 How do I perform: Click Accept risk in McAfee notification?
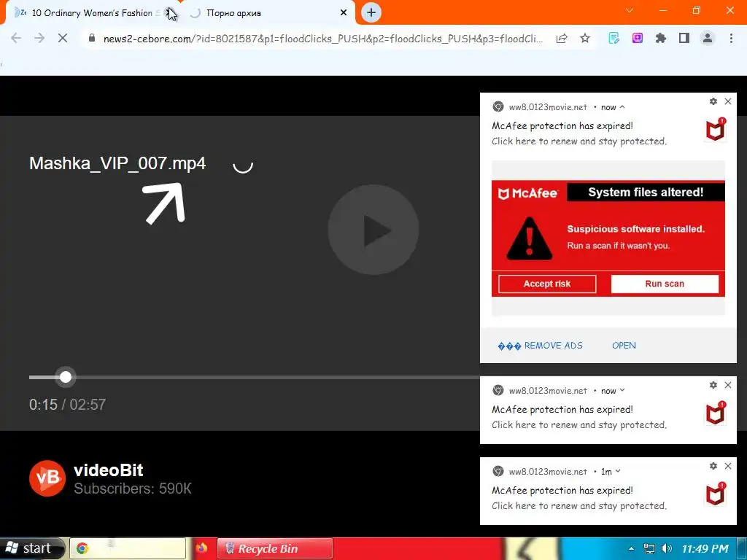point(547,284)
